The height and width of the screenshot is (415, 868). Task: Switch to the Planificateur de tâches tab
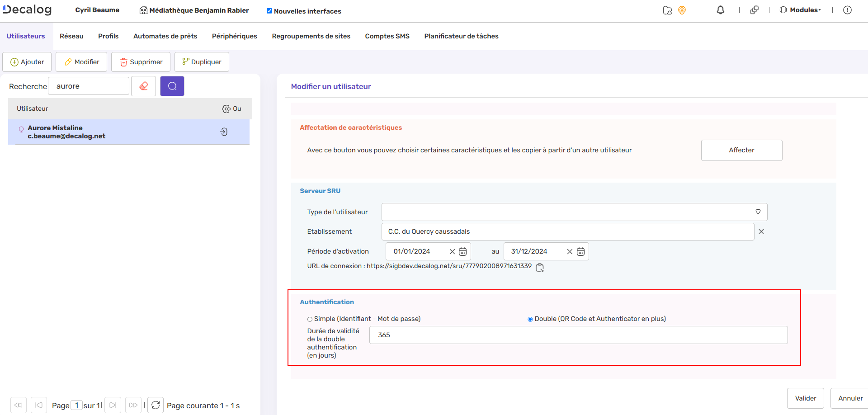pos(461,36)
